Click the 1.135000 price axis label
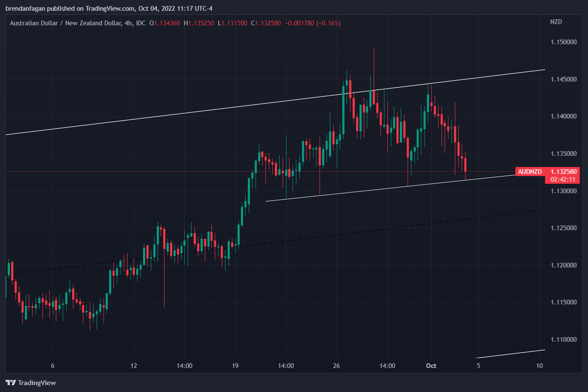The image size is (588, 392). (x=564, y=154)
